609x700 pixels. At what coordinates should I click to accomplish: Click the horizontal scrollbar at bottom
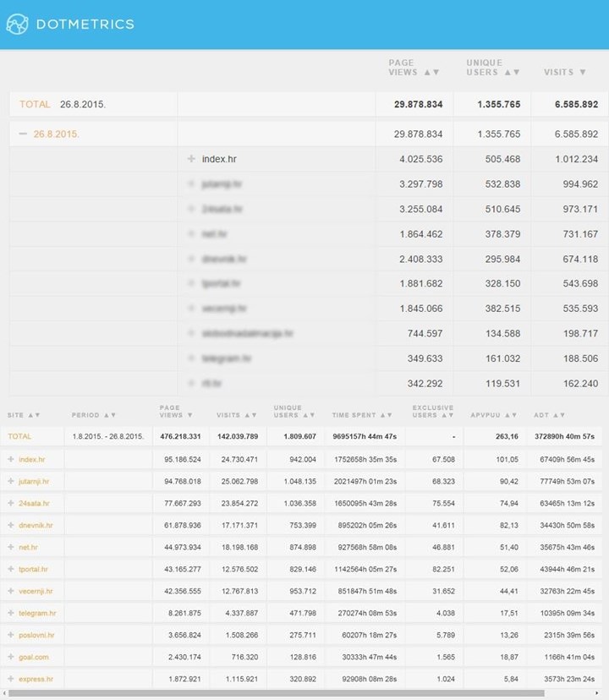coord(279,694)
